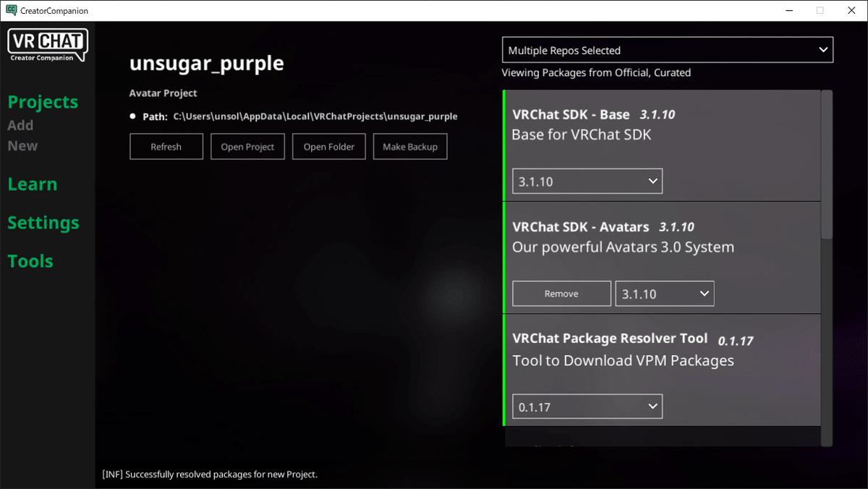Open the unsugar_purple project

pos(247,146)
